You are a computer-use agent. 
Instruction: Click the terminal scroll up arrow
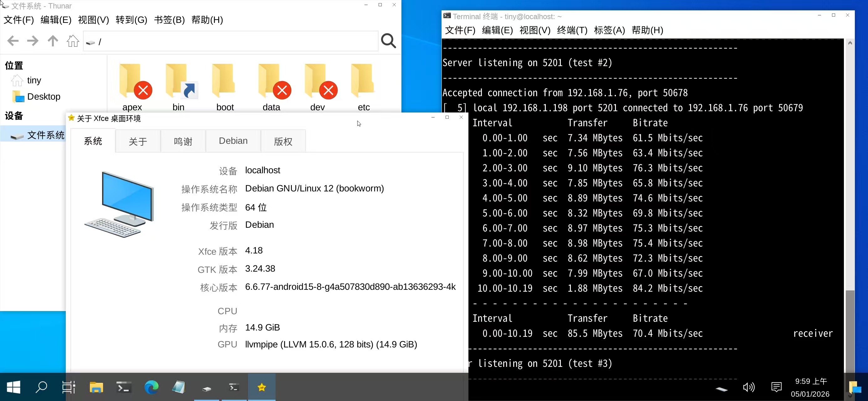point(850,43)
